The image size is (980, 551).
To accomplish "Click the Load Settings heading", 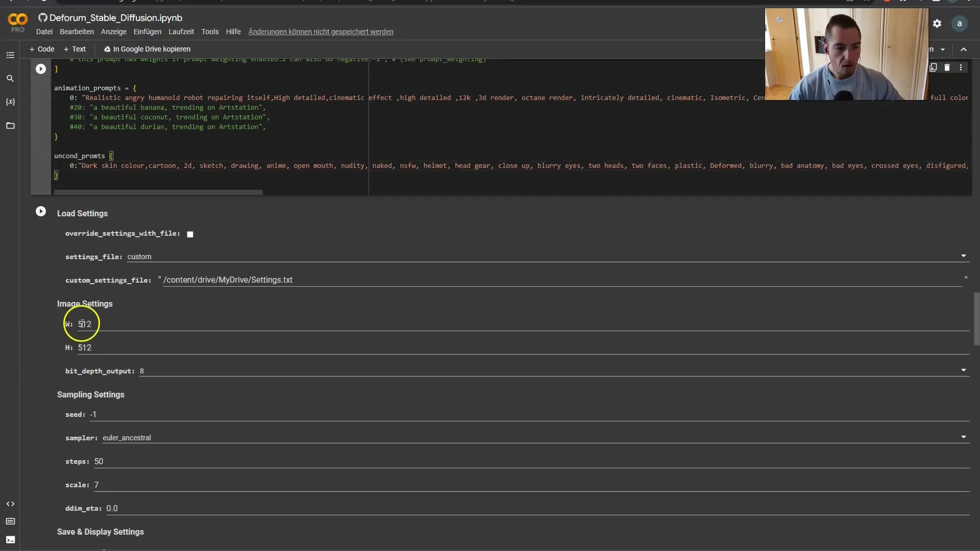I will coord(82,213).
